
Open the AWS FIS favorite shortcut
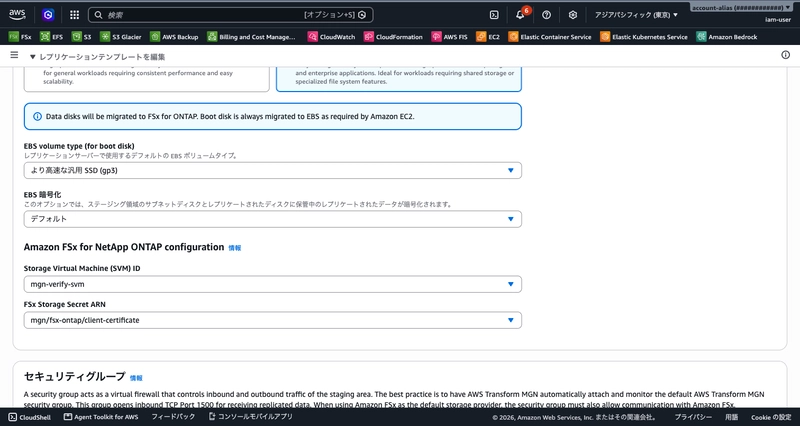click(449, 37)
